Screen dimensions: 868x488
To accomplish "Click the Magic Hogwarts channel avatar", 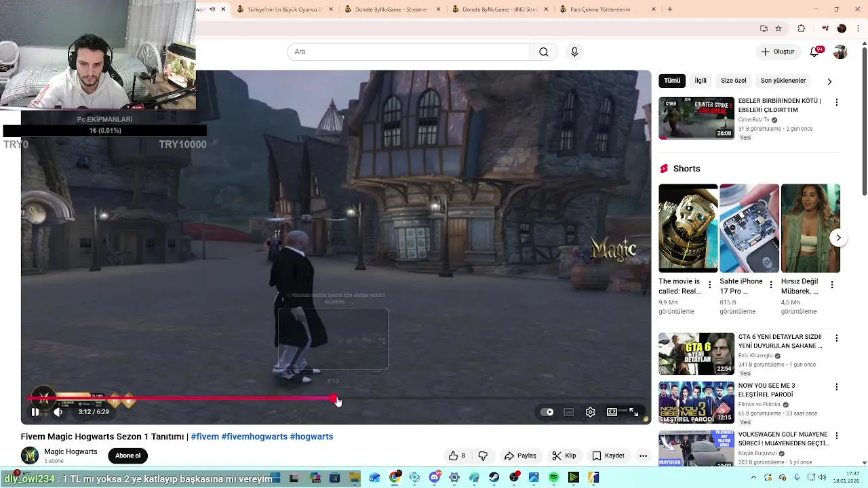I will click(29, 455).
